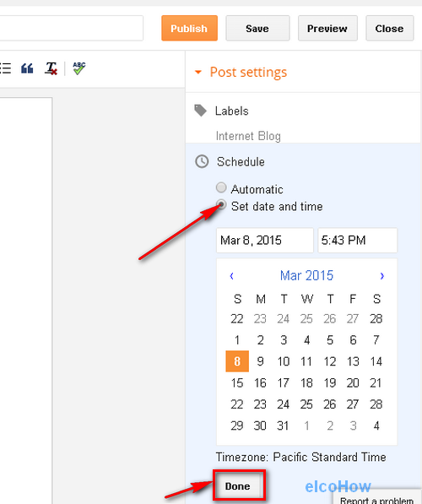Open the Mar 2015 month header
This screenshot has width=422, height=504.
(306, 275)
